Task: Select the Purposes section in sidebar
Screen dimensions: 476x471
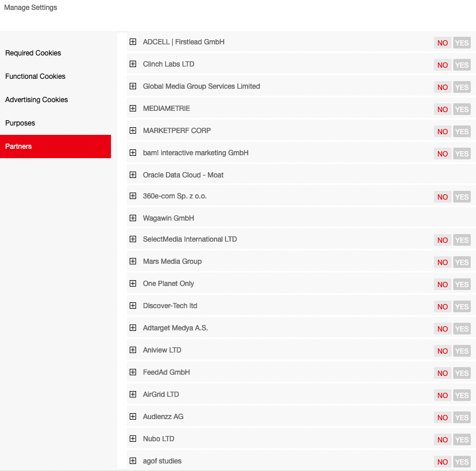Action: [20, 123]
